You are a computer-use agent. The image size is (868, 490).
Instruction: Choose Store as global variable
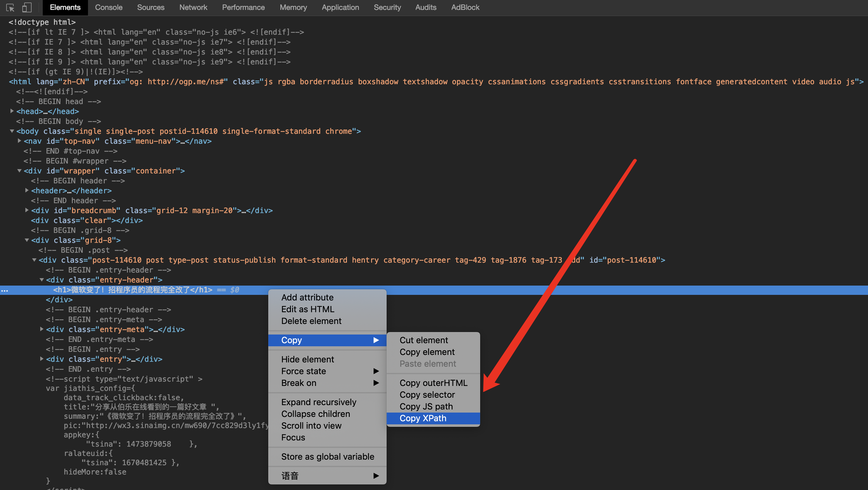[327, 457]
